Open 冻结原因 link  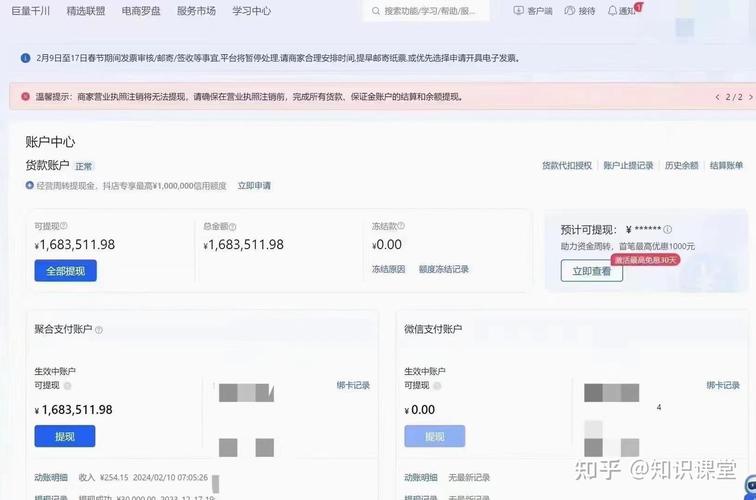click(x=388, y=269)
